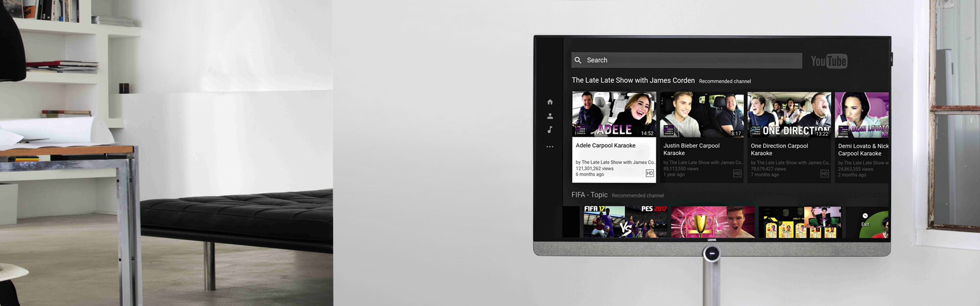This screenshot has height=306, width=980.
Task: Open the Home icon in sidebar
Action: (x=550, y=102)
